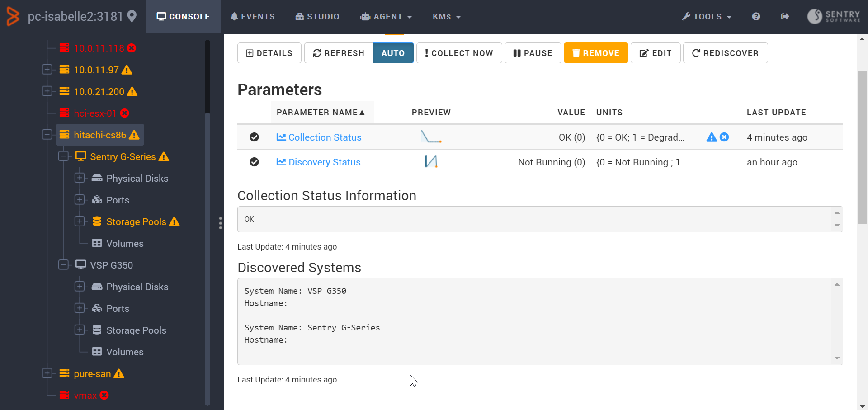
Task: Click the warning icon next to Storage Pools
Action: 174,221
